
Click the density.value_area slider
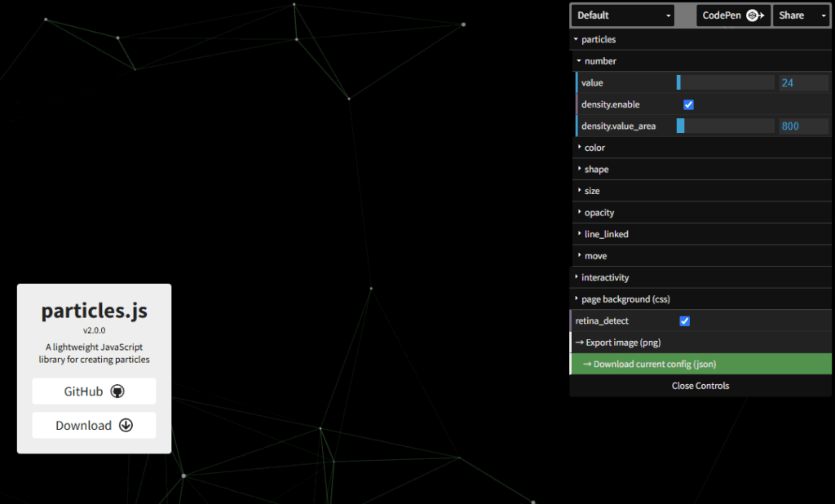tap(725, 126)
